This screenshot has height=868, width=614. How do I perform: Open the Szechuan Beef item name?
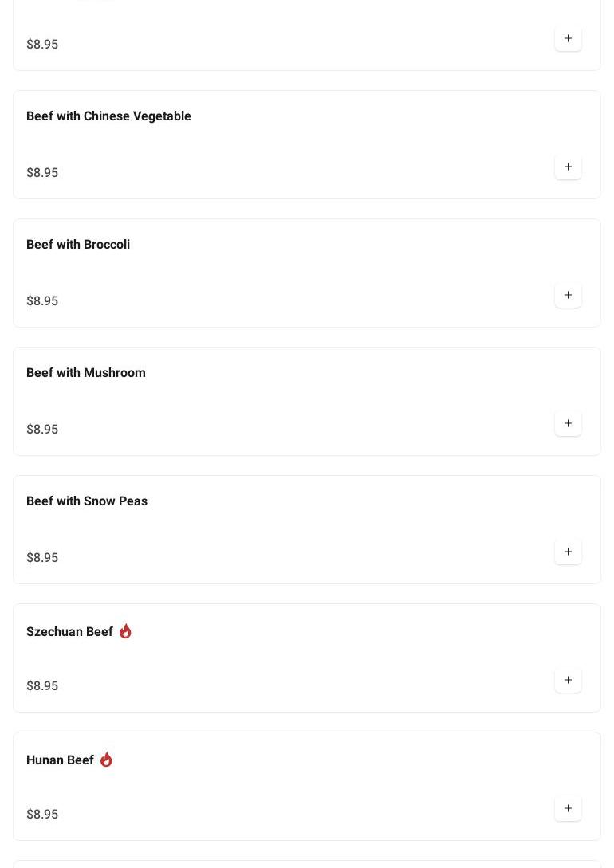pos(69,632)
